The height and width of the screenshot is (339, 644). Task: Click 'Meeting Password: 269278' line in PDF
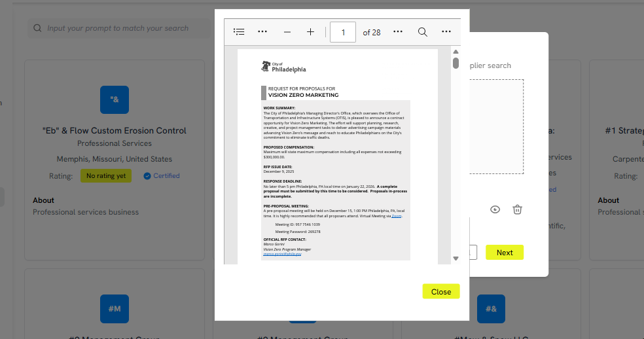point(298,232)
